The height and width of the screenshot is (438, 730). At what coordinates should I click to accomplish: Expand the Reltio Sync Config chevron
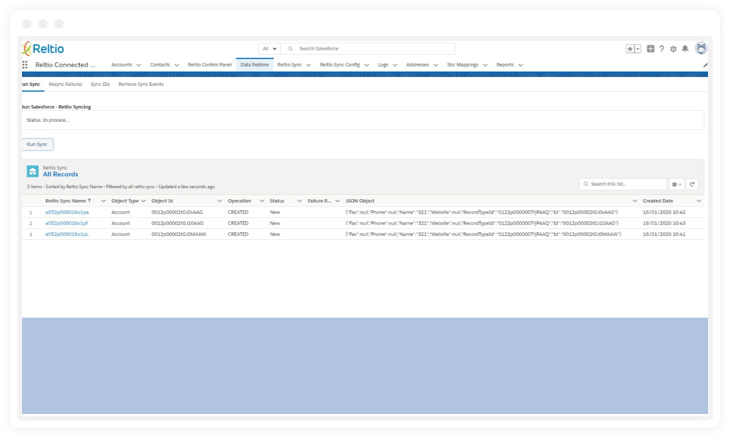[367, 65]
